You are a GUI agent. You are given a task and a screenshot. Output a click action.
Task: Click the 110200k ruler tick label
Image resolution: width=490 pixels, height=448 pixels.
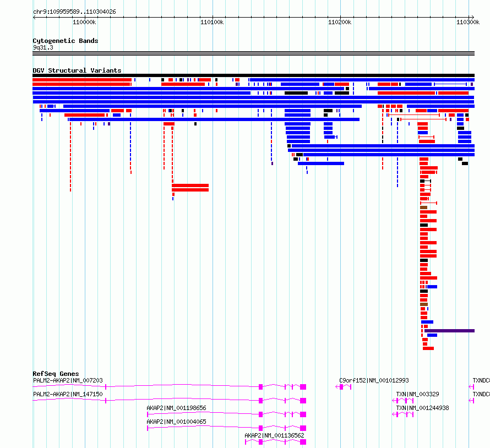point(340,22)
